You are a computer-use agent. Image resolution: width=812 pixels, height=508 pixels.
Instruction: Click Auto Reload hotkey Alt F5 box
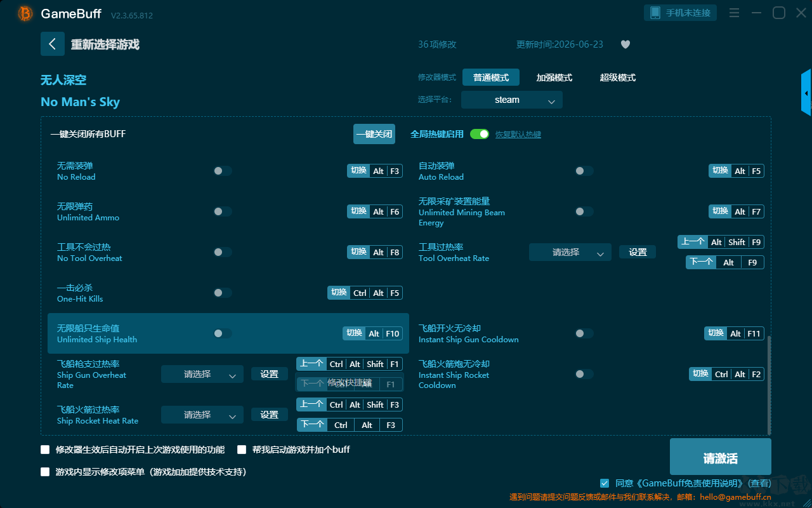click(737, 171)
